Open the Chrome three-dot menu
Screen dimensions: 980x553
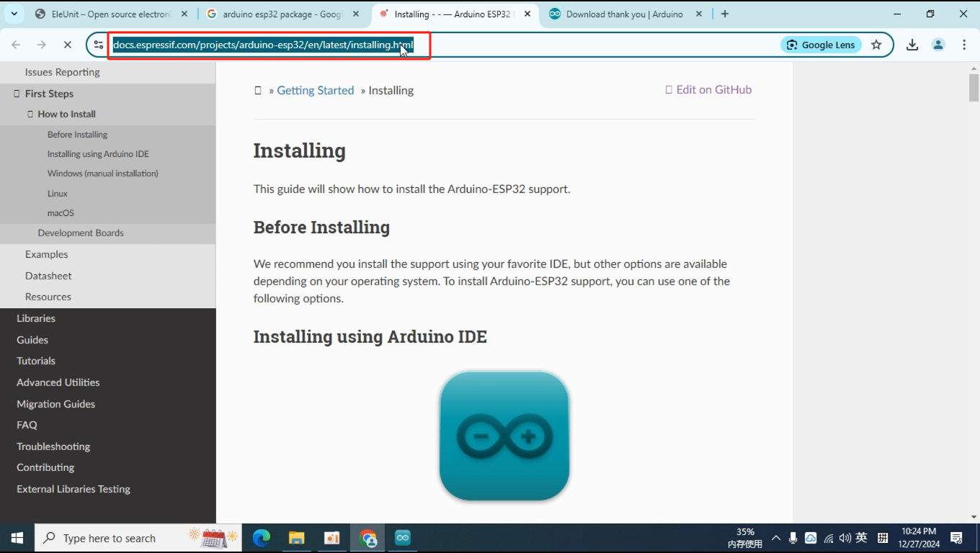point(964,45)
